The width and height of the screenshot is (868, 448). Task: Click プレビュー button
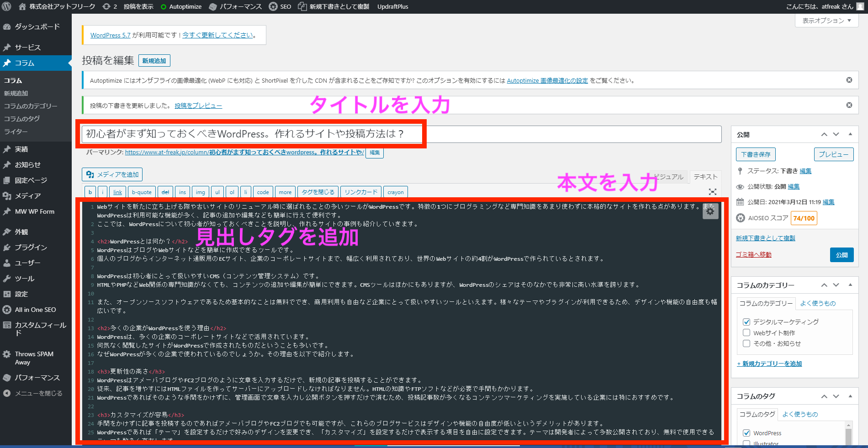[834, 154]
